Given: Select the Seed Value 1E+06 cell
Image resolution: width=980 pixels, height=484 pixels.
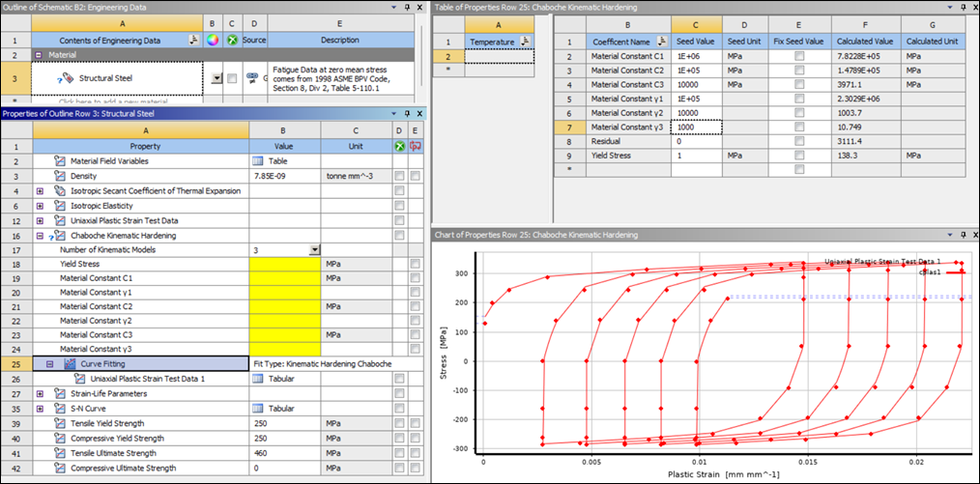Looking at the screenshot, I should [697, 56].
